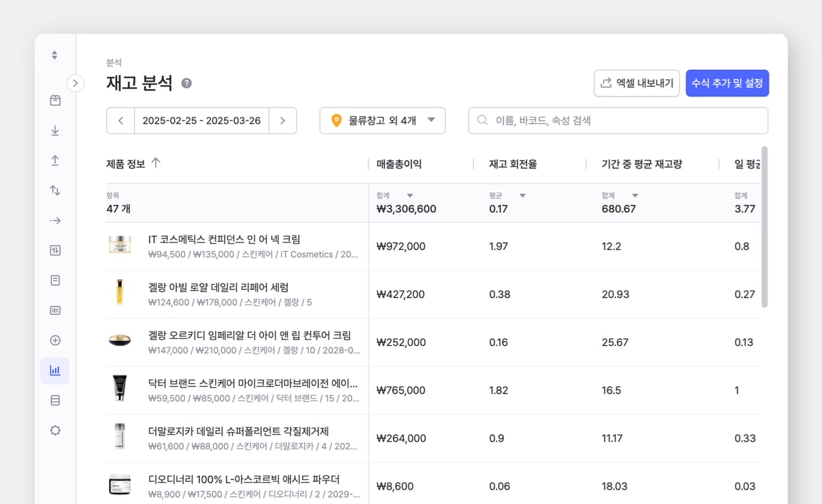This screenshot has width=822, height=504.
Task: Click the 더말로지카 각질제거제 product thumbnail
Action: 120,437
